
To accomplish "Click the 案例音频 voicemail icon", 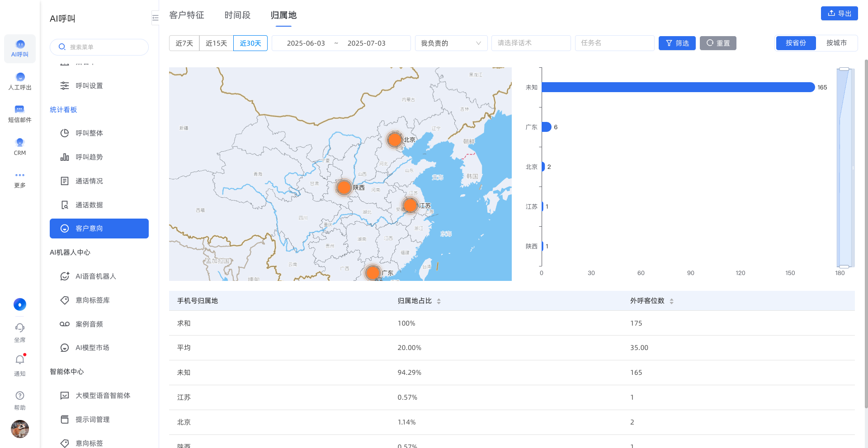I will tap(65, 324).
